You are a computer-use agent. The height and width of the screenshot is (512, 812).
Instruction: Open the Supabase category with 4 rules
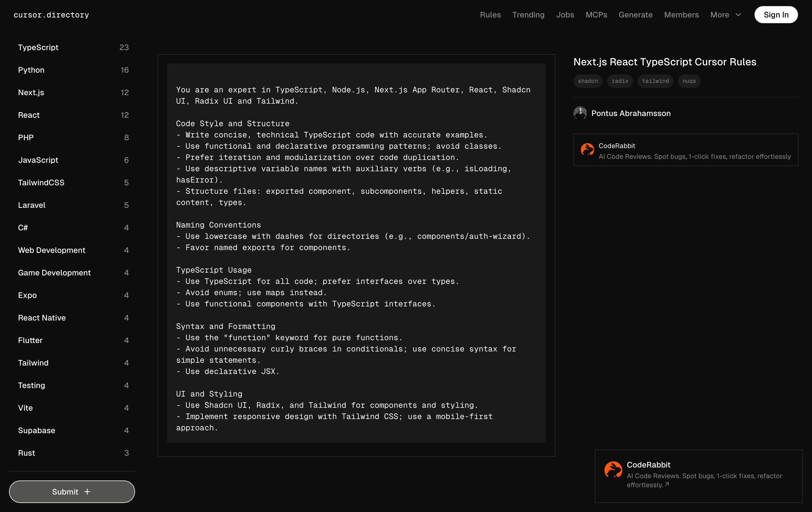point(36,430)
